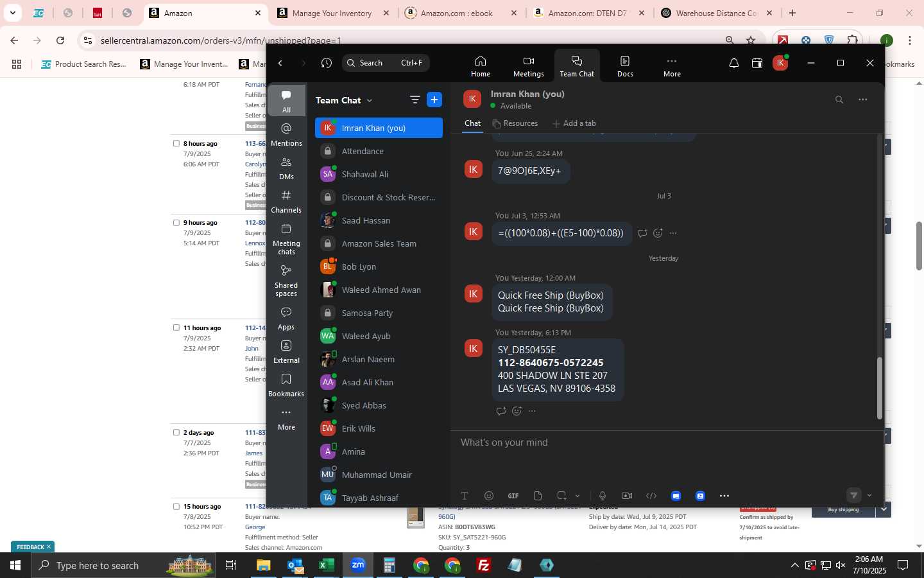Open the Zoom Meetings tab
The height and width of the screenshot is (578, 924).
[x=528, y=66]
